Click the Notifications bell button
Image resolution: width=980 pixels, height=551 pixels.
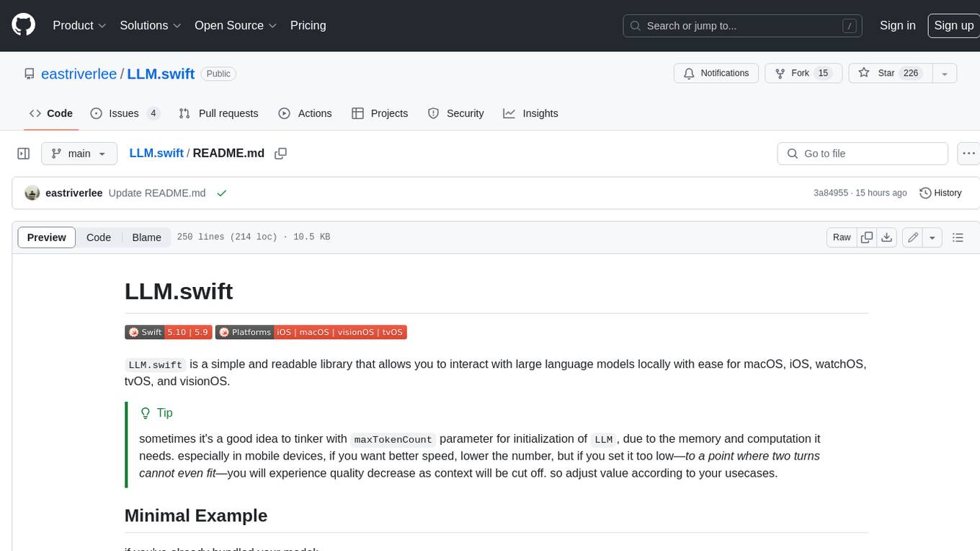(716, 74)
